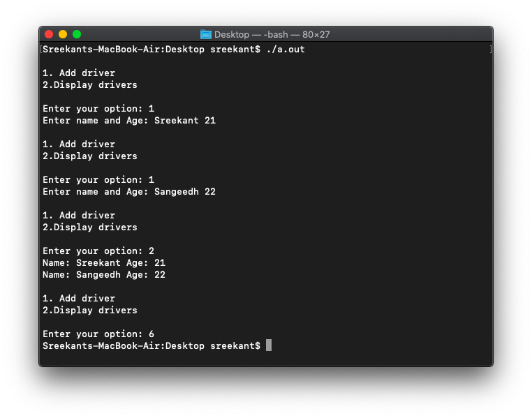Click the './a.out' command on first line

[x=286, y=49]
